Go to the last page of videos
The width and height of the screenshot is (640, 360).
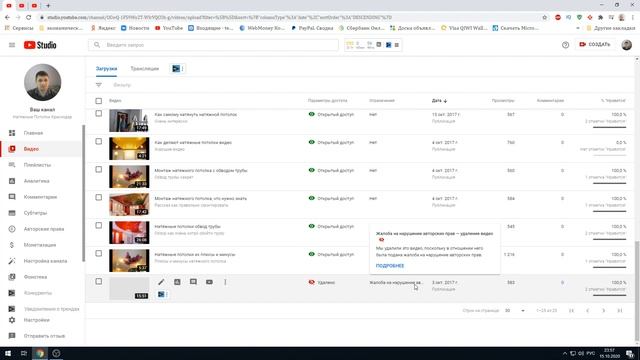point(620,311)
